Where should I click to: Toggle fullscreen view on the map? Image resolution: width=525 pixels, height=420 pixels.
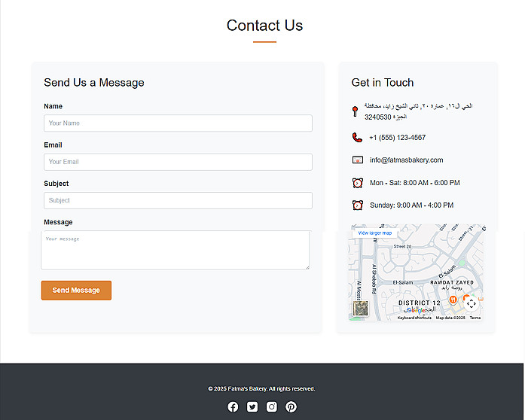471,303
